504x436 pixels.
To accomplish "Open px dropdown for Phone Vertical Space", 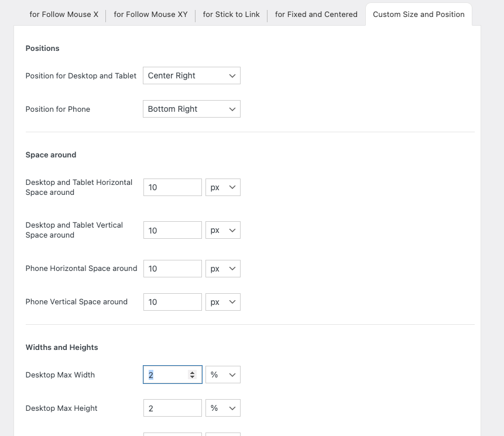I will [222, 302].
